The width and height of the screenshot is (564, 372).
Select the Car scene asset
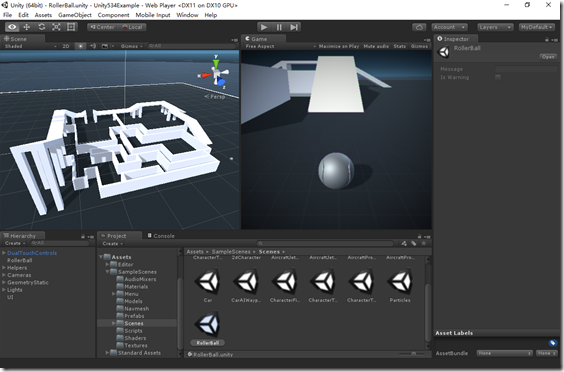[208, 286]
